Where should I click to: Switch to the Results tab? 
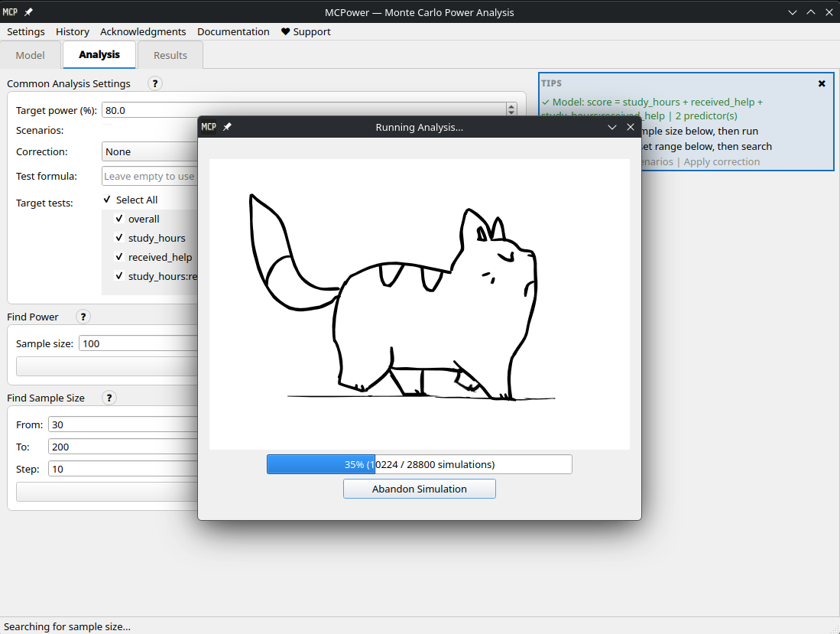(170, 54)
